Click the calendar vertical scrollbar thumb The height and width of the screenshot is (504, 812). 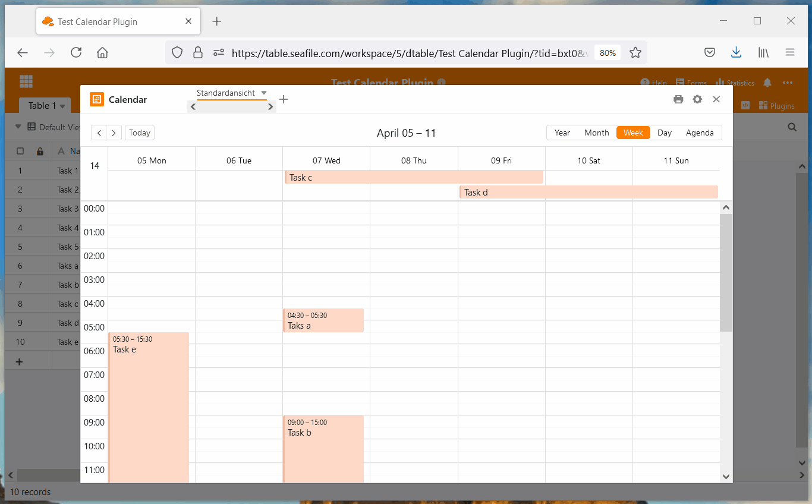(x=726, y=272)
